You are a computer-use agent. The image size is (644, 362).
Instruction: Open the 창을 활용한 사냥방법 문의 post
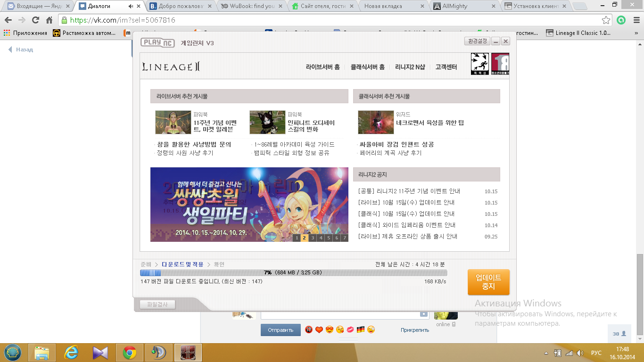pos(194,144)
